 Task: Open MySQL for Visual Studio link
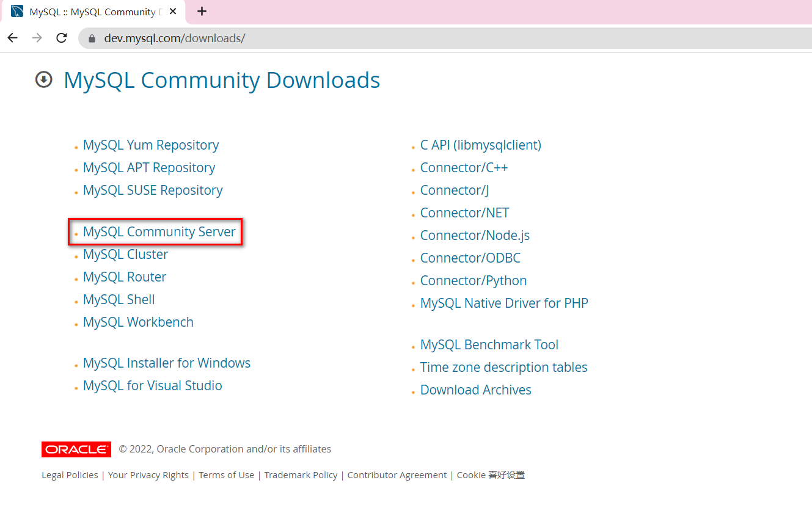[x=153, y=386]
